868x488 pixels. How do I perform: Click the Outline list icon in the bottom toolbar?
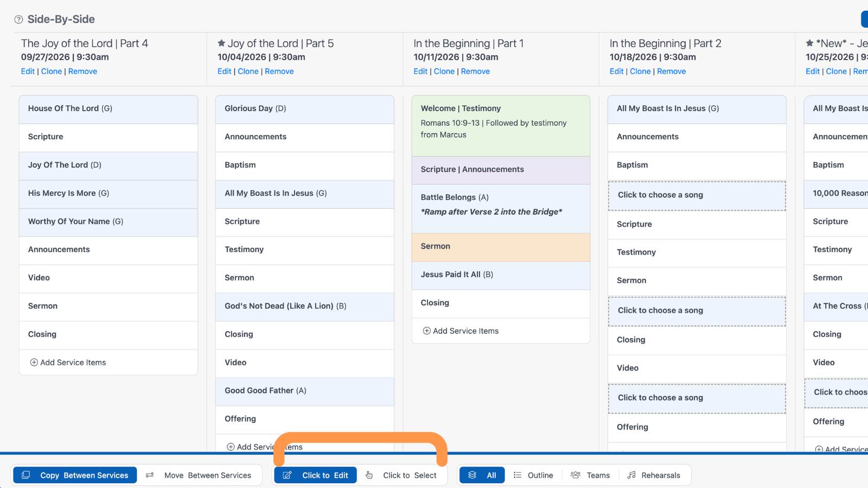coord(518,475)
